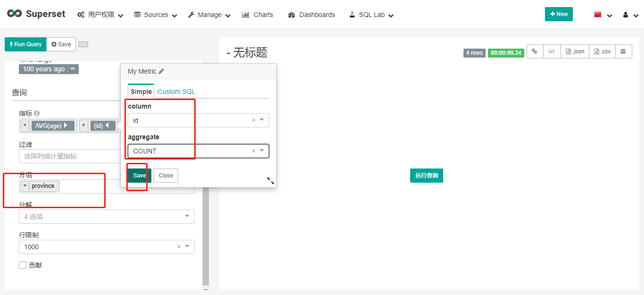Open the Dashboards menu
The width and height of the screenshot is (644, 295).
[311, 15]
